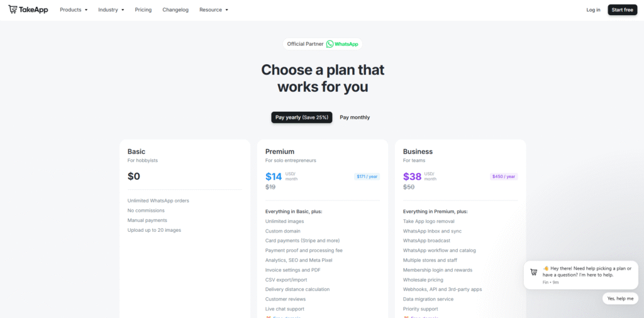This screenshot has height=318, width=644.
Task: Click the chat bot avatar icon
Action: tap(533, 272)
